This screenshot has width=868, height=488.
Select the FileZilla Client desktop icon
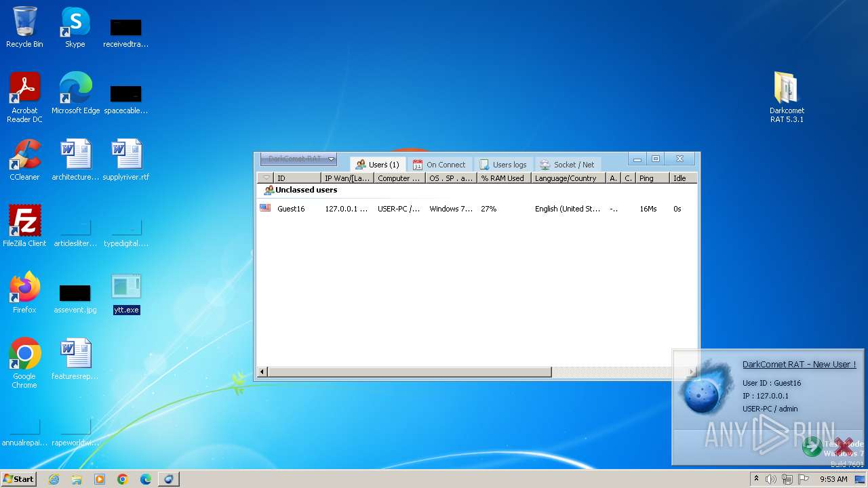click(24, 226)
